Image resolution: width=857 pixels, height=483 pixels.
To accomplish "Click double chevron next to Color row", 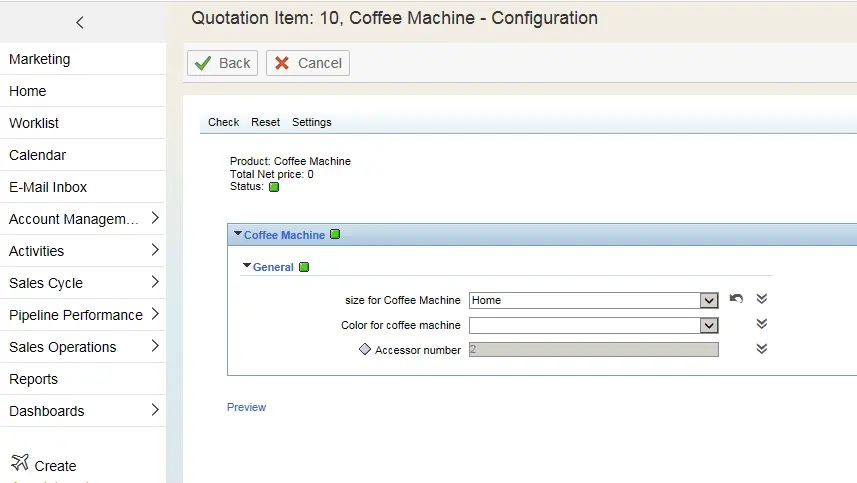I will click(x=761, y=324).
